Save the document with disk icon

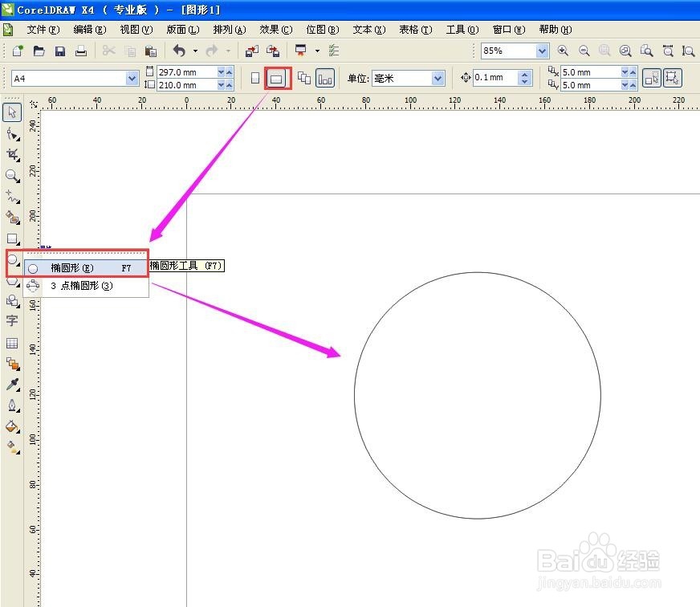[x=60, y=51]
